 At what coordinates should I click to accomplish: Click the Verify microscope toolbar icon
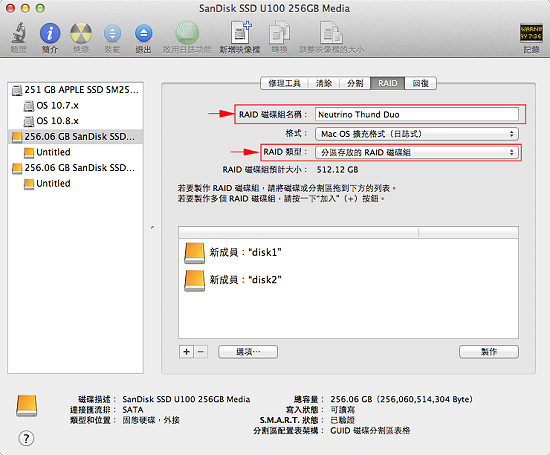pos(19,33)
